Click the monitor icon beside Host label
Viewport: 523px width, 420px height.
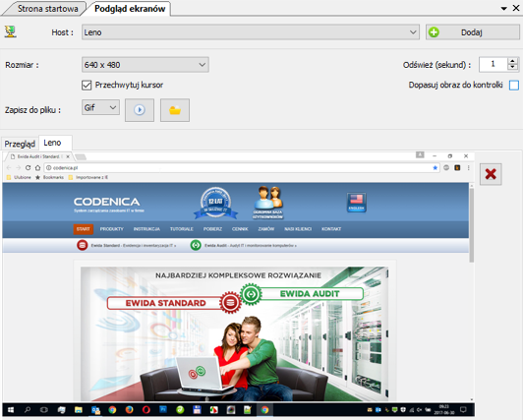pyautogui.click(x=11, y=31)
